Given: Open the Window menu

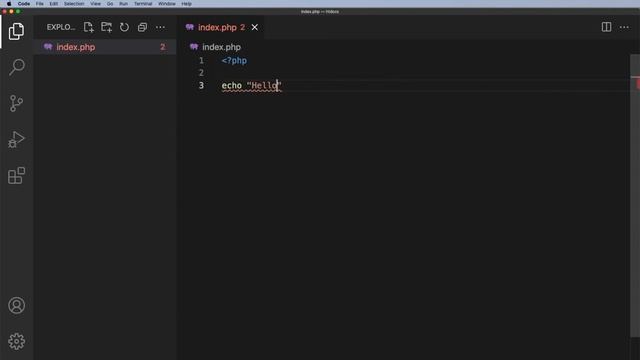Looking at the screenshot, I should [167, 4].
